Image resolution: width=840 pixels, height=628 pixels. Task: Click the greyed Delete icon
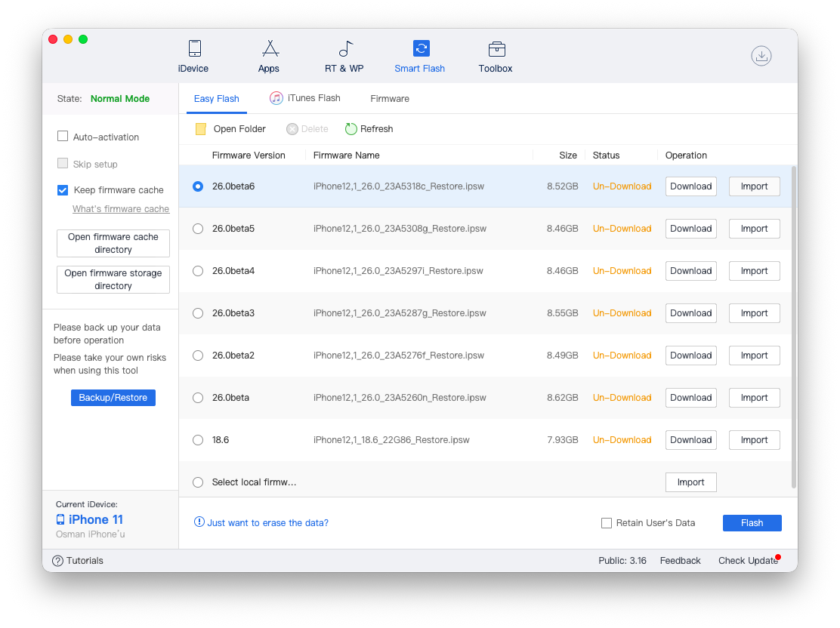292,129
